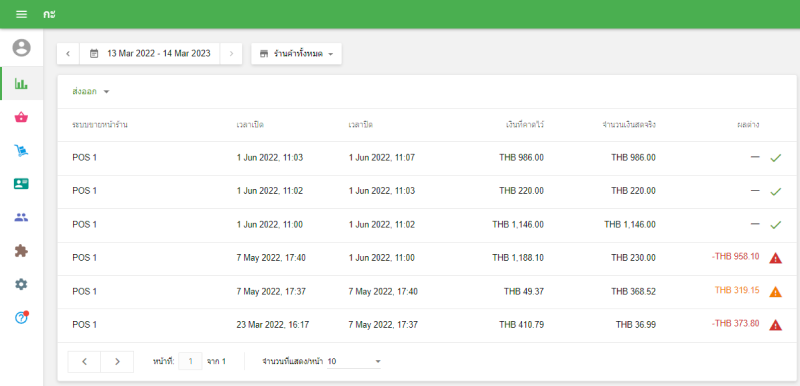
Task: Expand the all stores filter dropdown
Action: click(x=296, y=54)
